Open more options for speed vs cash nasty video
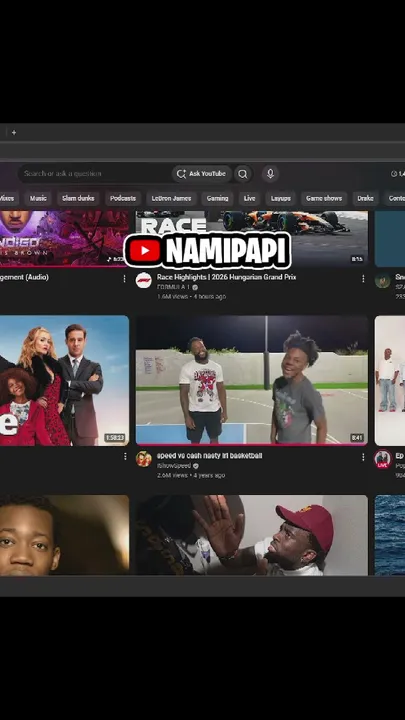Screen dimensions: 405x720 tap(363, 457)
